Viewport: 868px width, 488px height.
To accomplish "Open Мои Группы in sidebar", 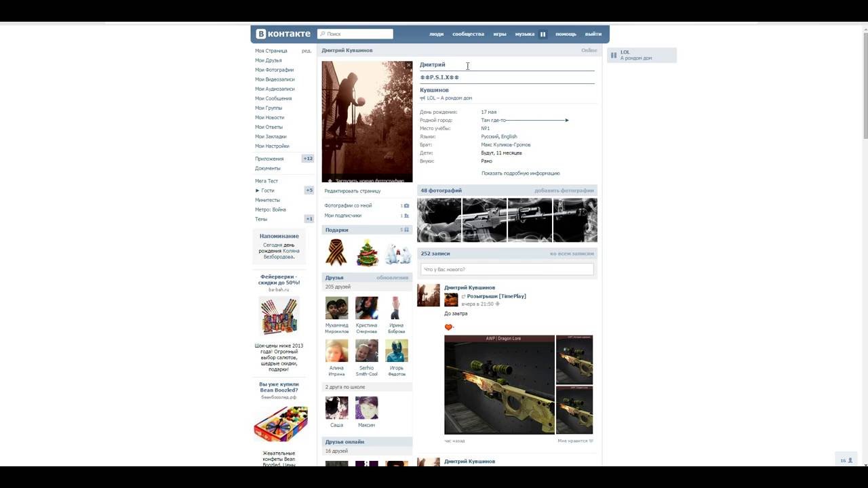I will point(269,108).
